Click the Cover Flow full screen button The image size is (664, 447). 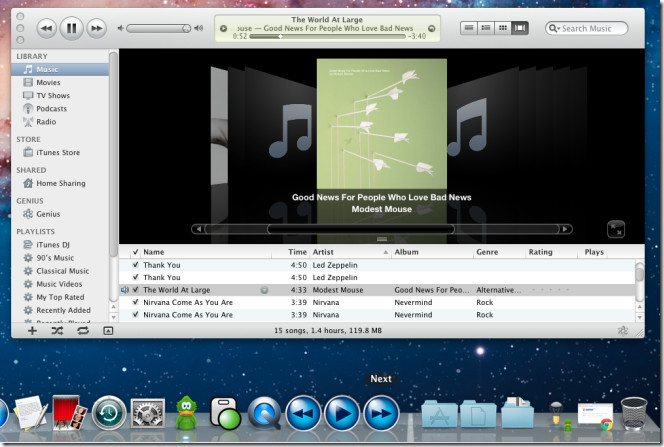click(616, 229)
